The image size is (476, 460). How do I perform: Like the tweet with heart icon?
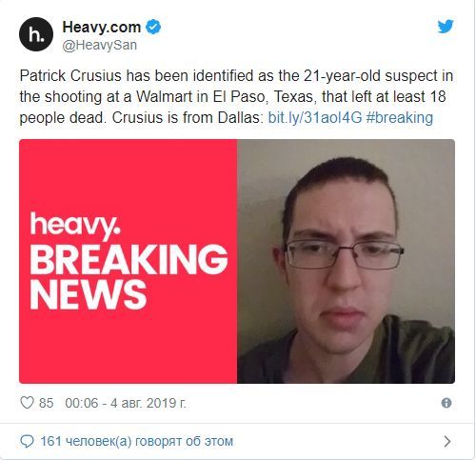coord(27,403)
